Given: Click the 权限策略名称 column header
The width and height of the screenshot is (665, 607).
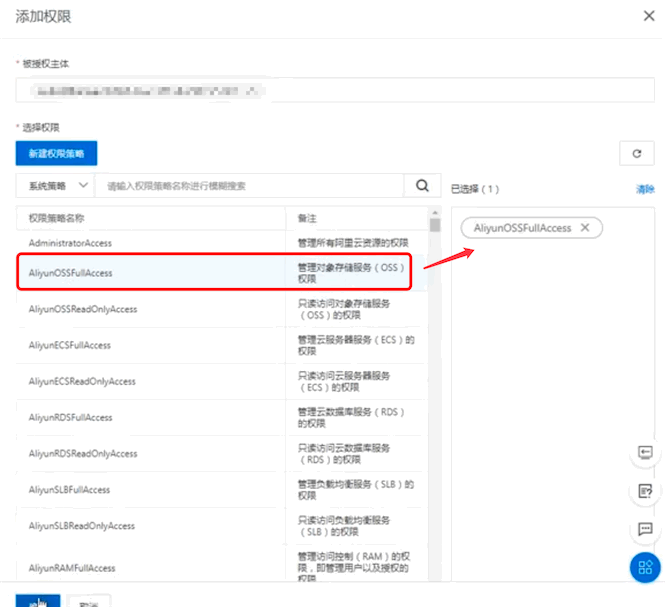Looking at the screenshot, I should (x=56, y=218).
